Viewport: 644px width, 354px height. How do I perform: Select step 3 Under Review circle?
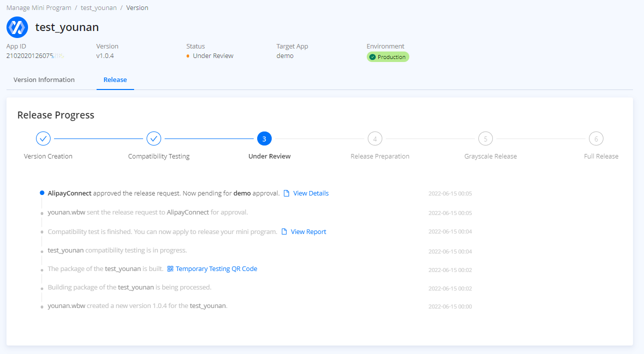pyautogui.click(x=264, y=138)
